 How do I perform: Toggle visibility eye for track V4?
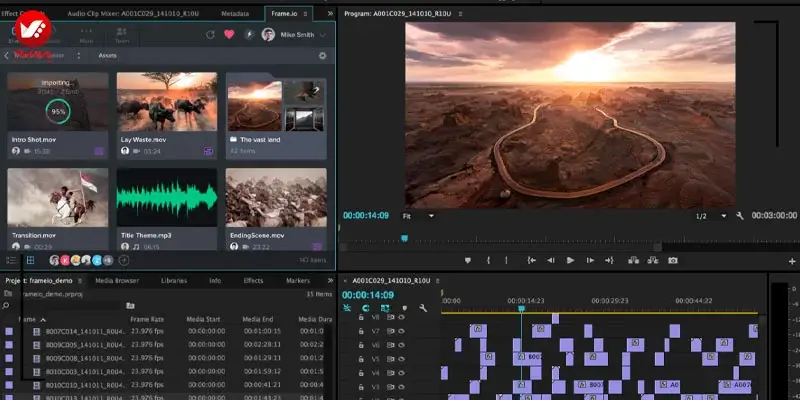pos(402,373)
